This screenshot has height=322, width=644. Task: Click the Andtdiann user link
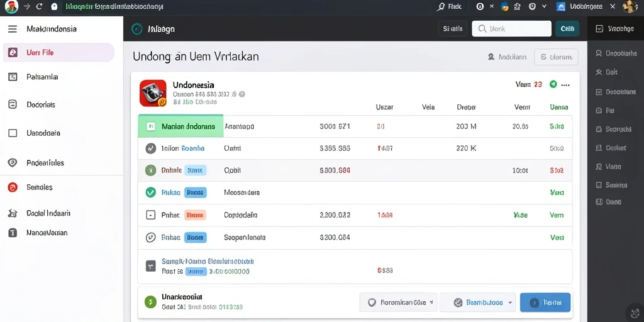click(x=507, y=57)
